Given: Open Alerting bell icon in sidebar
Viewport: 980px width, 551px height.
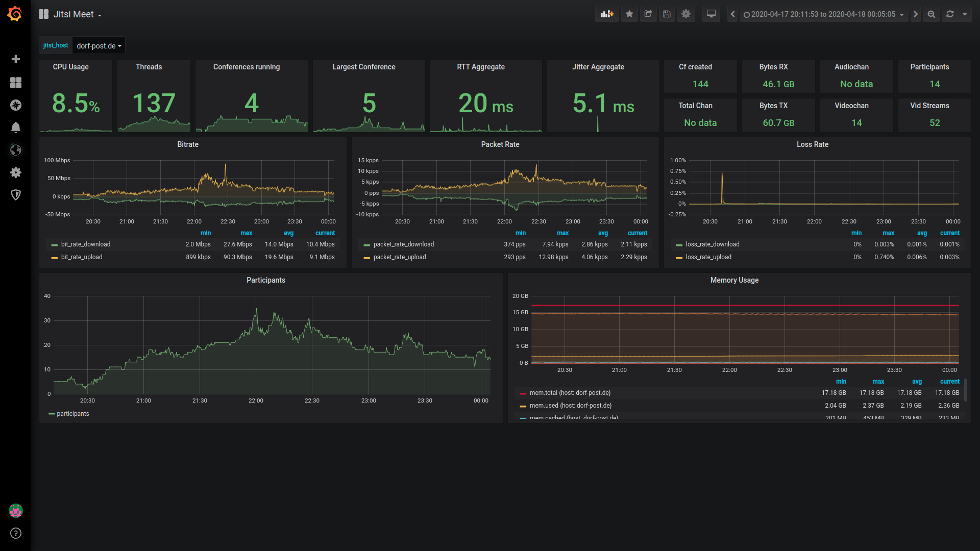Looking at the screenshot, I should click(16, 128).
